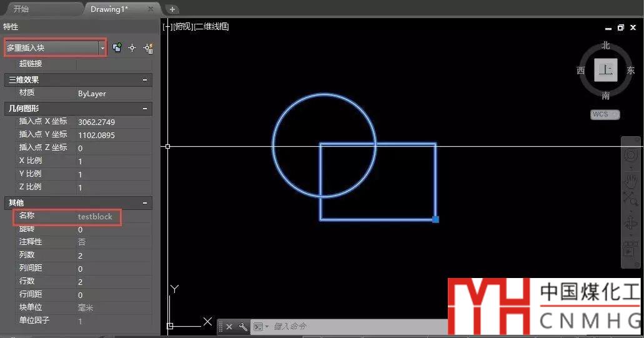
Task: Edit the 列数 value
Action: coord(114,256)
